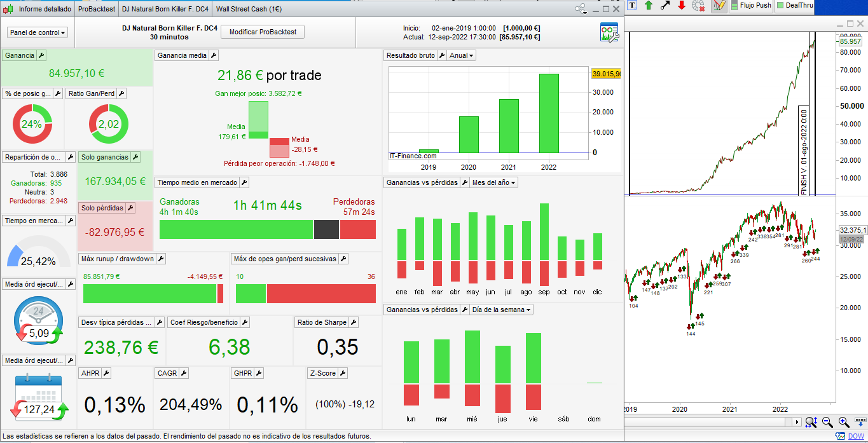Image resolution: width=868 pixels, height=443 pixels.
Task: Click the green sep bar in monthly chart
Action: point(544,232)
